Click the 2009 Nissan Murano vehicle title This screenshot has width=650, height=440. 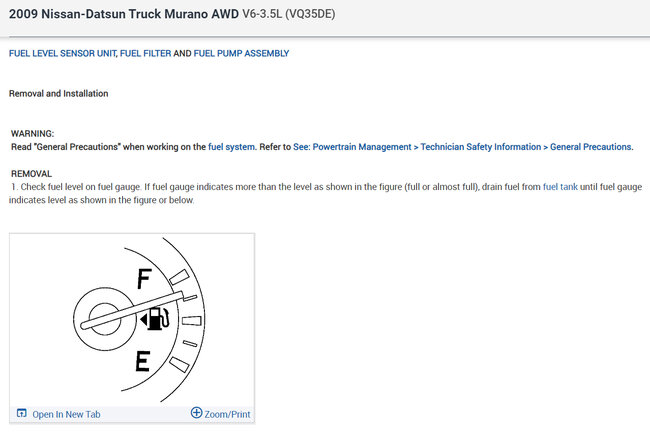pos(124,14)
